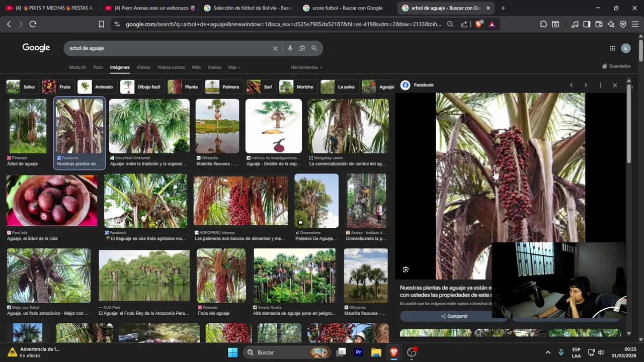
Task: Open the taskbar clock showing 00:25
Action: tap(623, 352)
